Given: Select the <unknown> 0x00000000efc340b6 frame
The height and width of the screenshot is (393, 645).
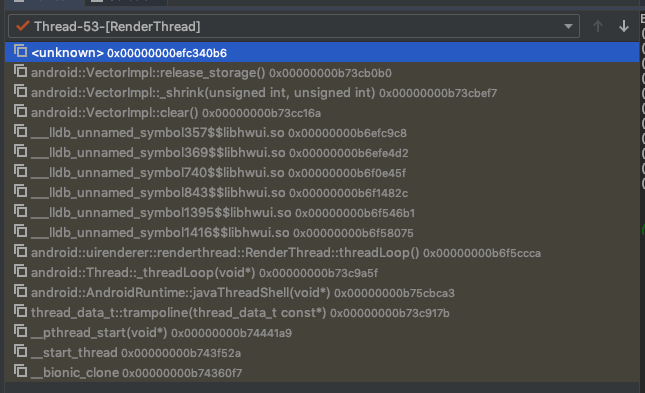Looking at the screenshot, I should coord(322,52).
